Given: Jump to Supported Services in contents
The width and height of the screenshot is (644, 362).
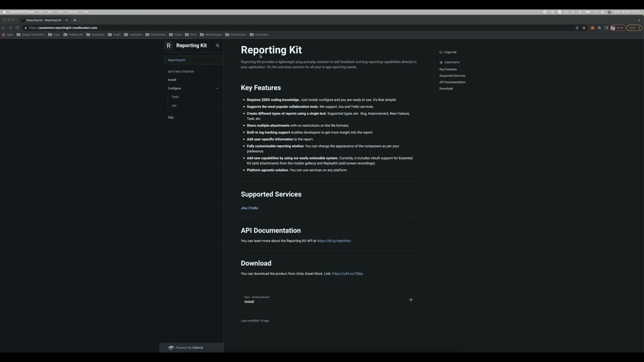Looking at the screenshot, I should (x=452, y=76).
